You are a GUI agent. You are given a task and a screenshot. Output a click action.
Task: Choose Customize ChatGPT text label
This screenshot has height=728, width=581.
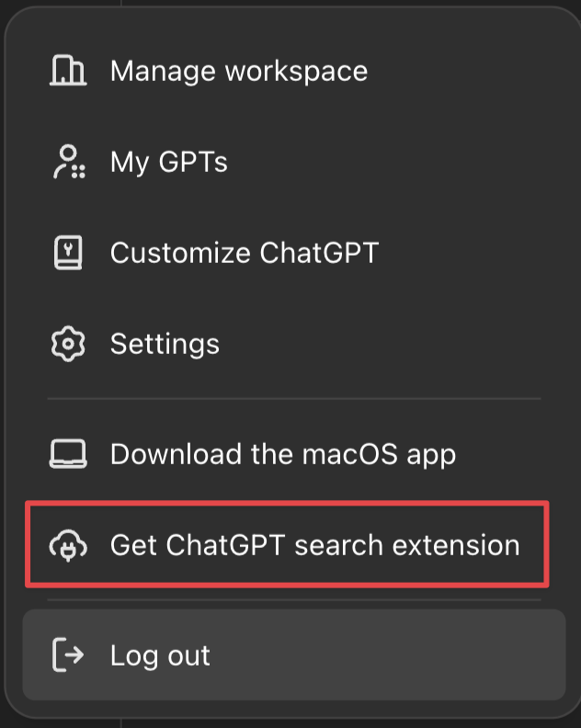pyautogui.click(x=245, y=253)
